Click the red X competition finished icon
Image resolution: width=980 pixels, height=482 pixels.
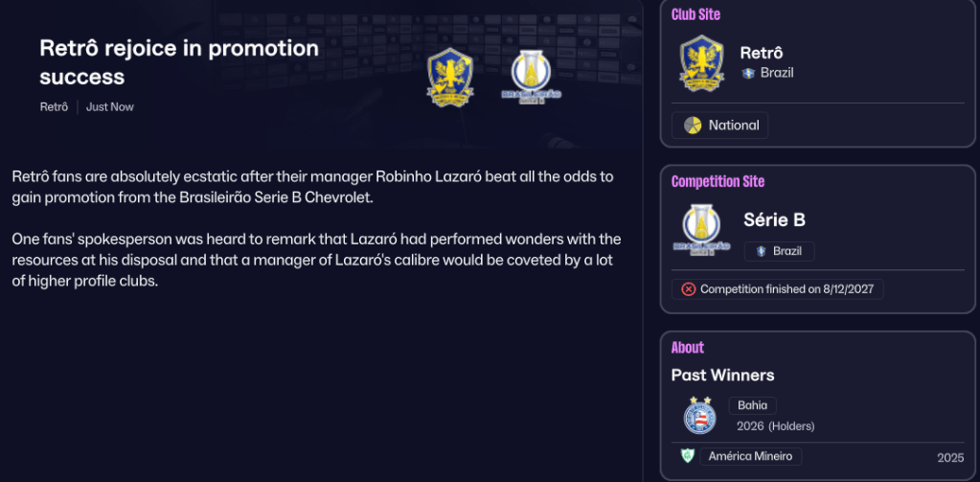(688, 289)
